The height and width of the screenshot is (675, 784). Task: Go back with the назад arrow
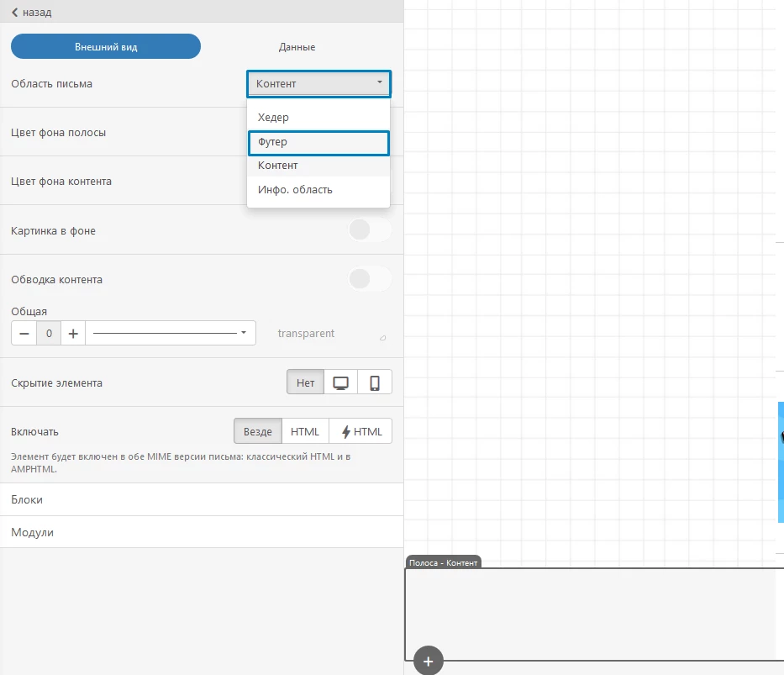pyautogui.click(x=31, y=12)
